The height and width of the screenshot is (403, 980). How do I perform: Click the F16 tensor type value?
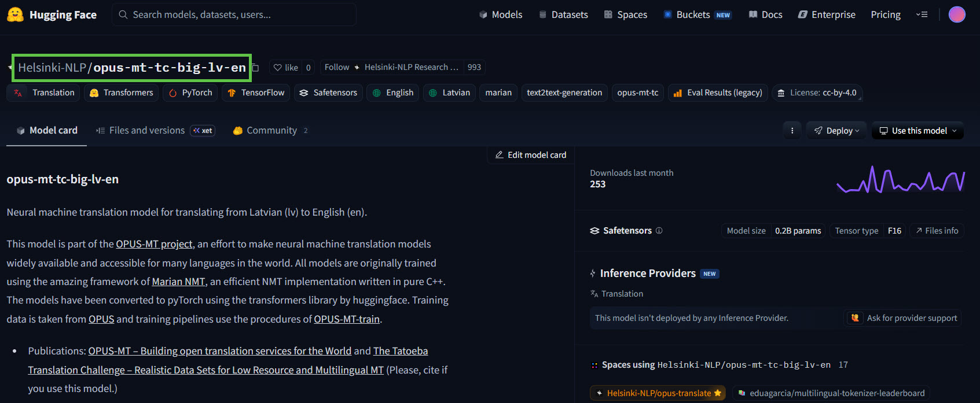point(894,231)
